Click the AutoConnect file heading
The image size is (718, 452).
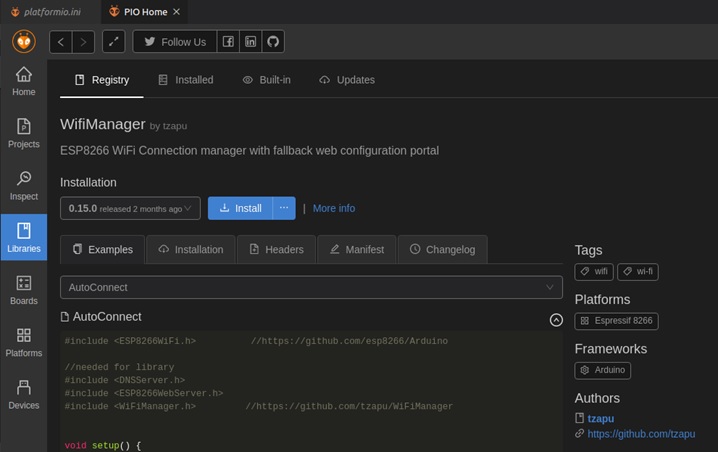(x=107, y=316)
